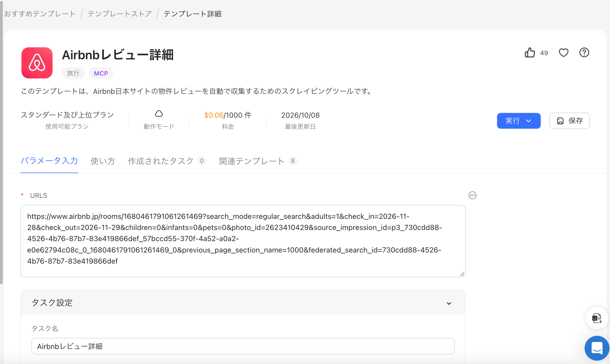Go to おすすめテンプレート breadcrumb
Image resolution: width=610 pixels, height=364 pixels.
click(40, 14)
